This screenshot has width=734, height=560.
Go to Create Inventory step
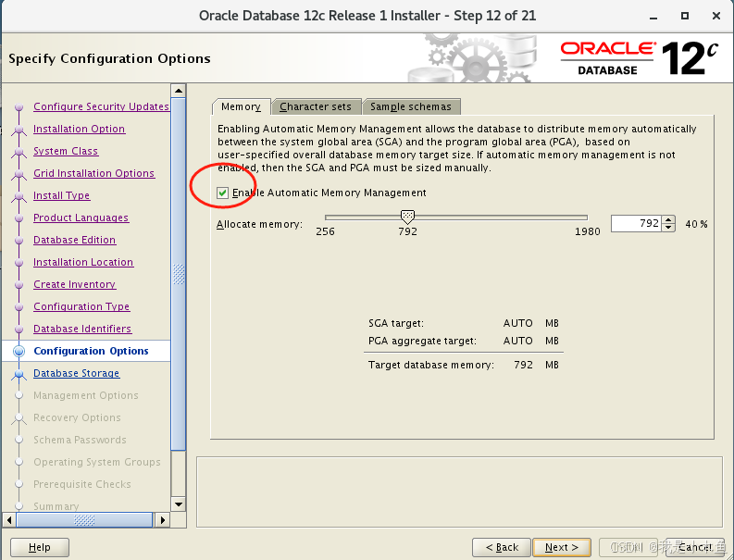pyautogui.click(x=74, y=284)
